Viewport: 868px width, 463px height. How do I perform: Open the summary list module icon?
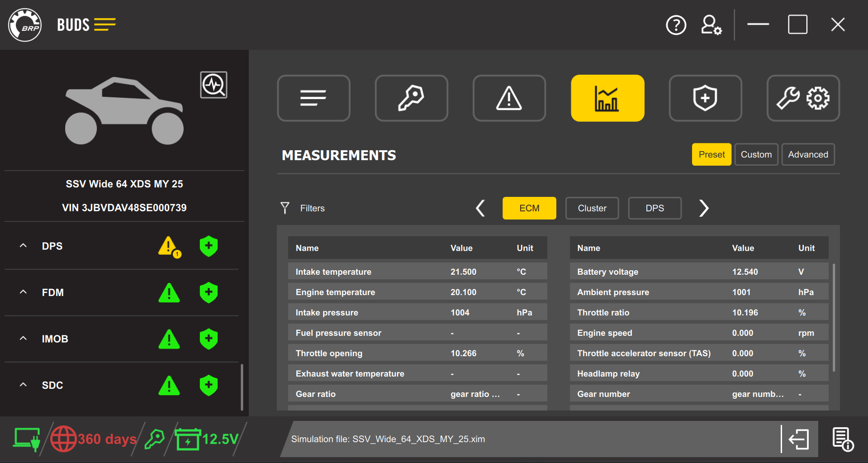point(313,98)
